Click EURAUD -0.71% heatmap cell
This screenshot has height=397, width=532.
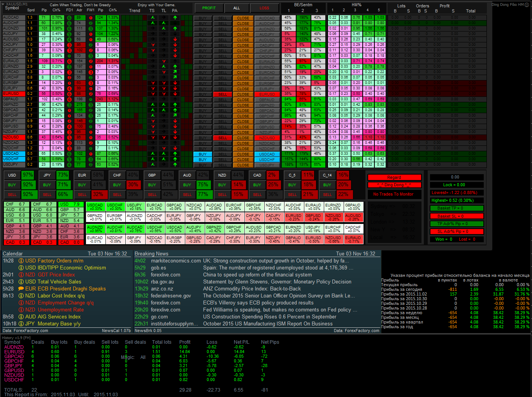pos(353,240)
